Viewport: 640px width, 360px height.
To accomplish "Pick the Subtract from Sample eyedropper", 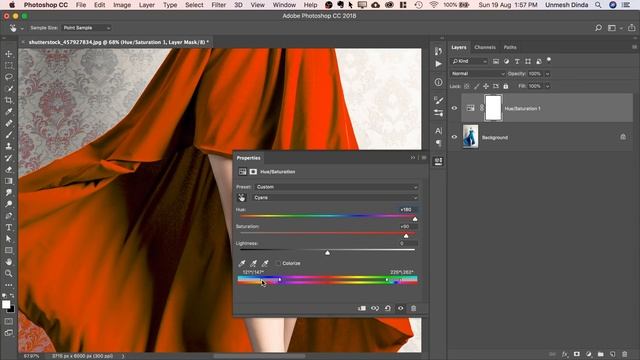I will 265,263.
